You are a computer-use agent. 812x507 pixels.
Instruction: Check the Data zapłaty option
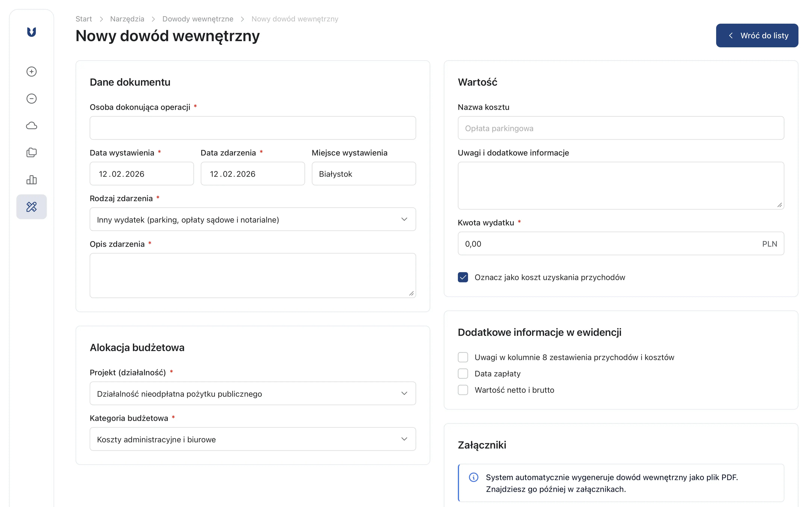pos(463,373)
